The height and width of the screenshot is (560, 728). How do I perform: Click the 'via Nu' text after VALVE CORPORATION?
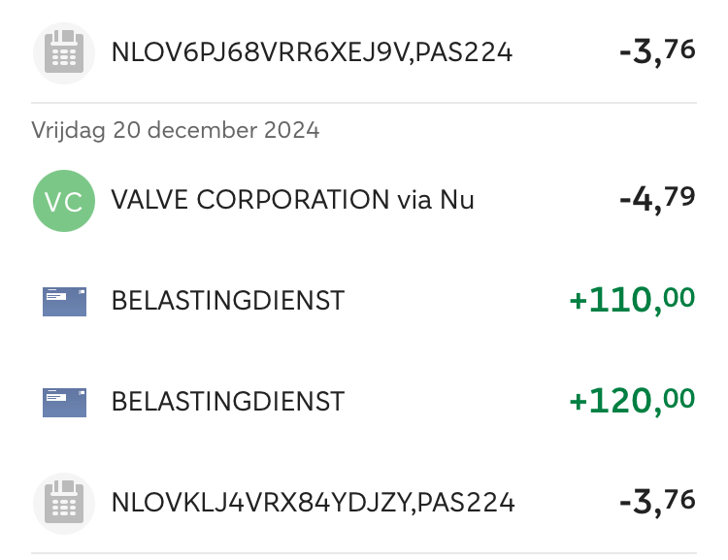pyautogui.click(x=436, y=201)
